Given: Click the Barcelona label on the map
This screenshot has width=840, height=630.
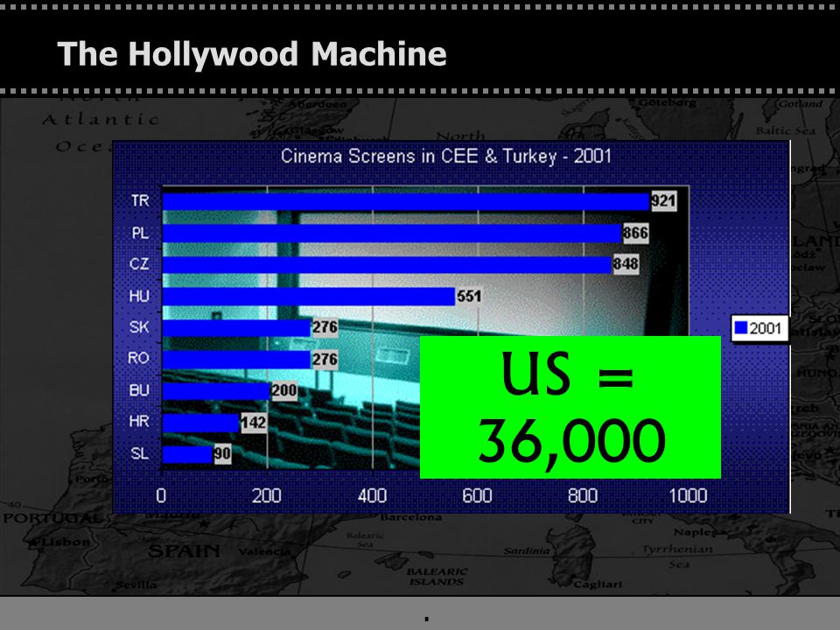Looking at the screenshot, I should click(411, 517).
